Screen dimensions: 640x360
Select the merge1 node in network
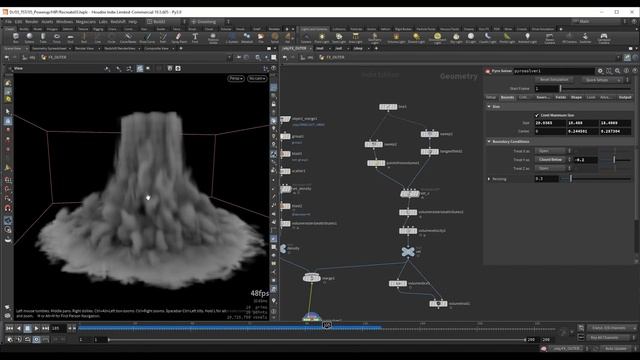(311, 278)
